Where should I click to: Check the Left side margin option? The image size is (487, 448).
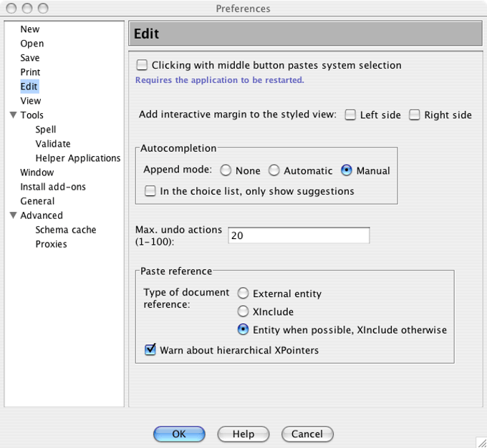point(350,115)
